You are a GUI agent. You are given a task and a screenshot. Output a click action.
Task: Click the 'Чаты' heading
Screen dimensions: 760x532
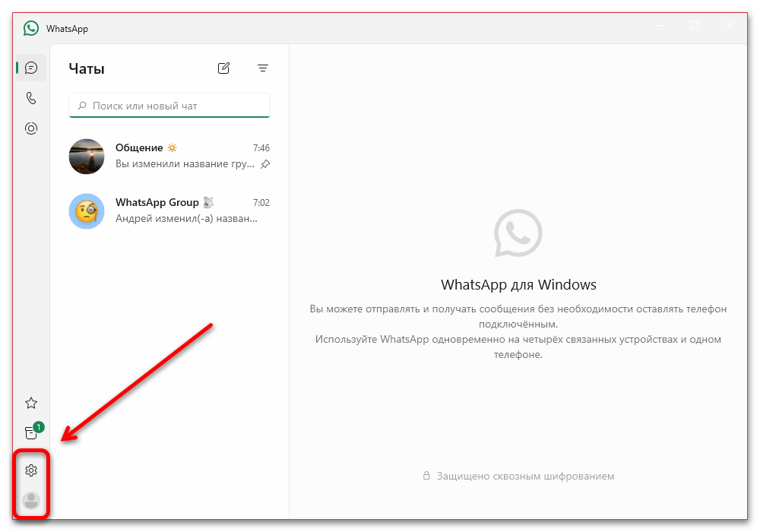point(87,69)
